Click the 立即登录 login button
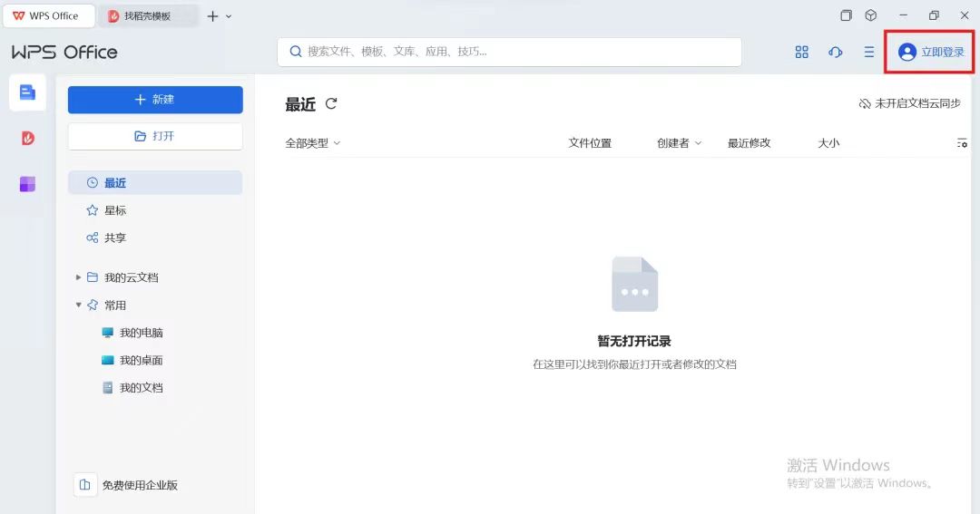This screenshot has width=980, height=514. tap(930, 53)
